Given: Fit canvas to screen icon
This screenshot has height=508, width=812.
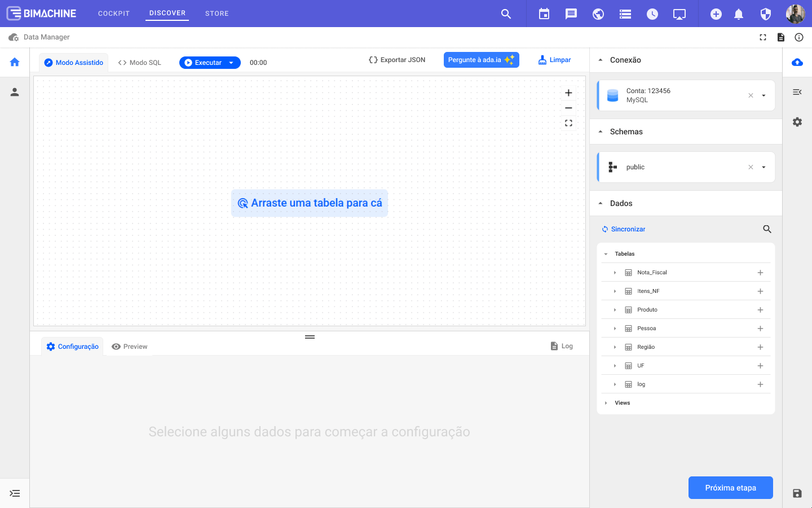Looking at the screenshot, I should [568, 123].
